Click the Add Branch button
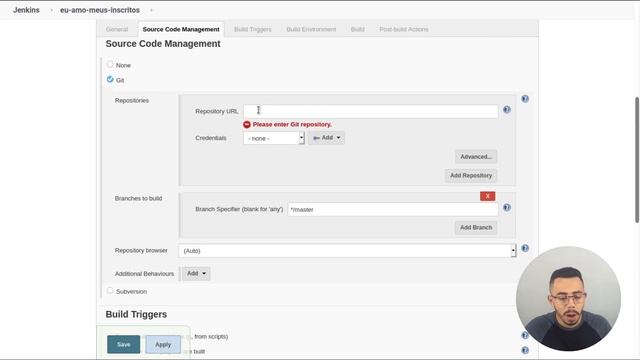Viewport: 640px width, 360px height. point(476,227)
